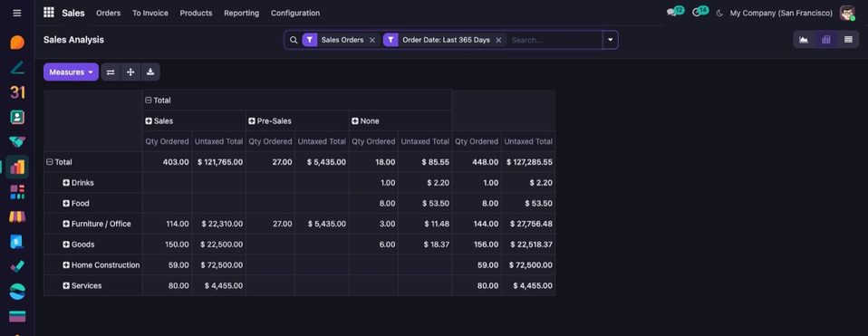Screen dimensions: 868x336
Task: Click the $ 18.37 Goods cell
Action: (425, 245)
